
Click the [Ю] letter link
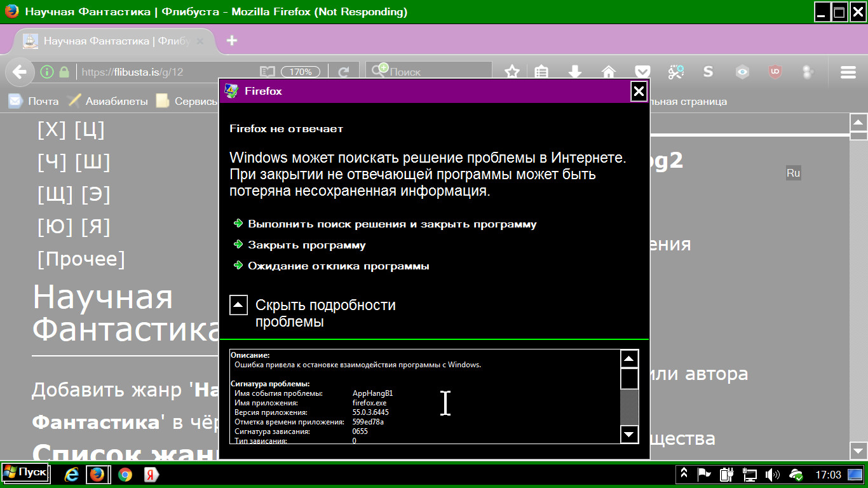click(x=55, y=227)
